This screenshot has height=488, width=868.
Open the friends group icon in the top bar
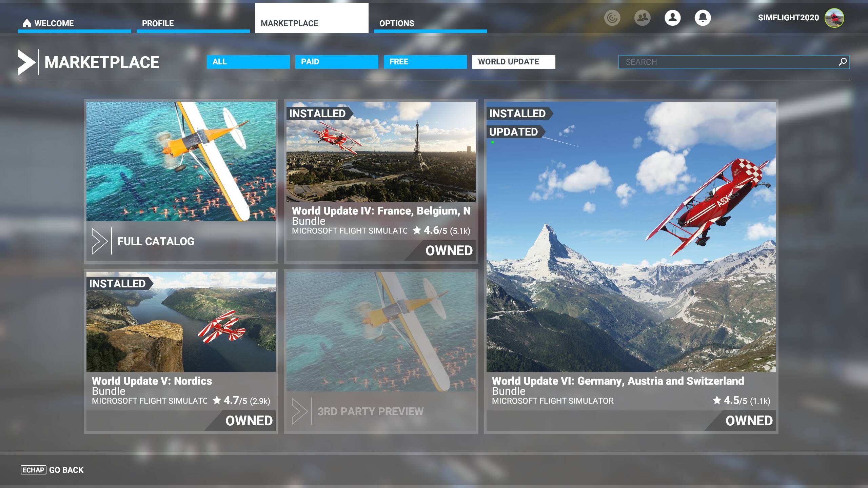[x=642, y=18]
